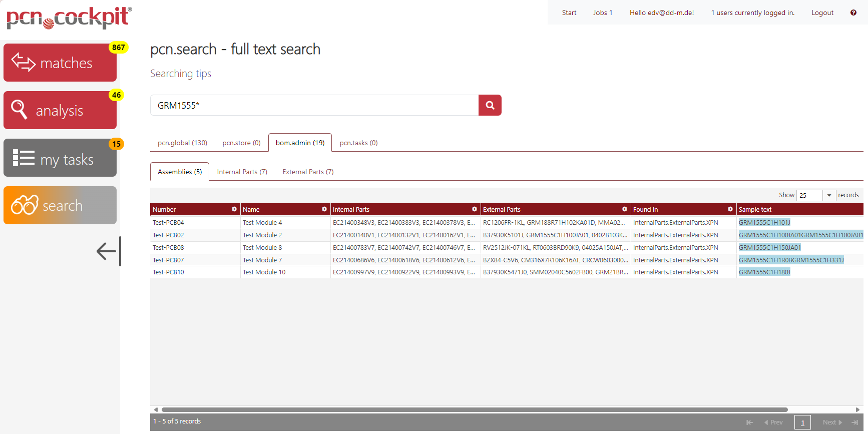Screen dimensions: 868x434
Task: Open the matches sidebar tile
Action: [60, 63]
